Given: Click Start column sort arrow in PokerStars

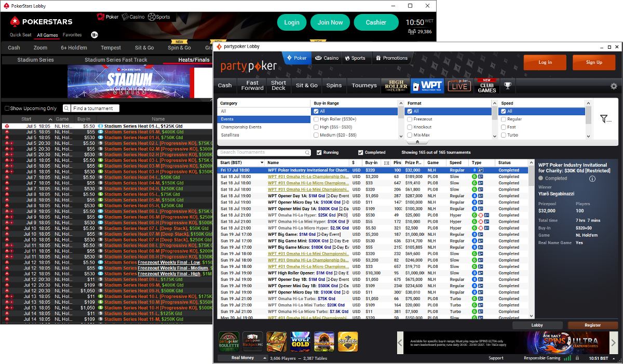Looking at the screenshot, I should point(50,119).
